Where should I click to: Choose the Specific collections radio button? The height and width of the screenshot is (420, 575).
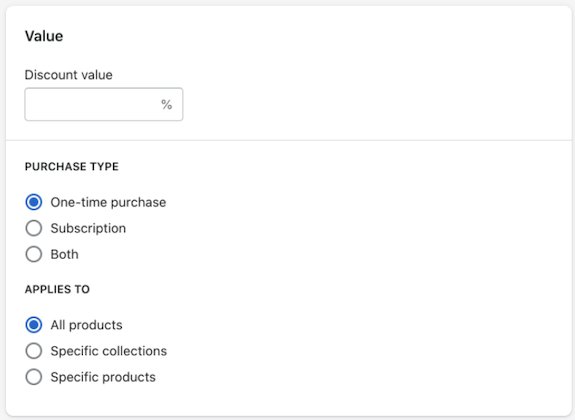34,351
